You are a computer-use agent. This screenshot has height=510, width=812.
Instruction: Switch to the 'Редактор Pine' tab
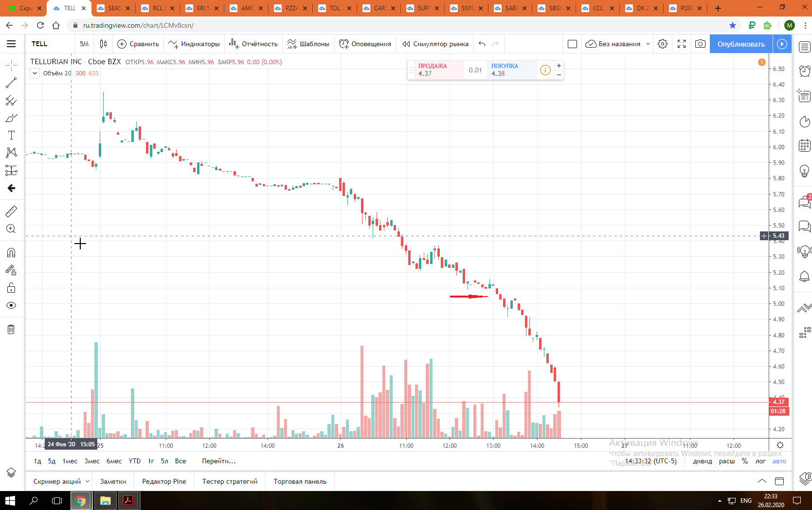164,481
